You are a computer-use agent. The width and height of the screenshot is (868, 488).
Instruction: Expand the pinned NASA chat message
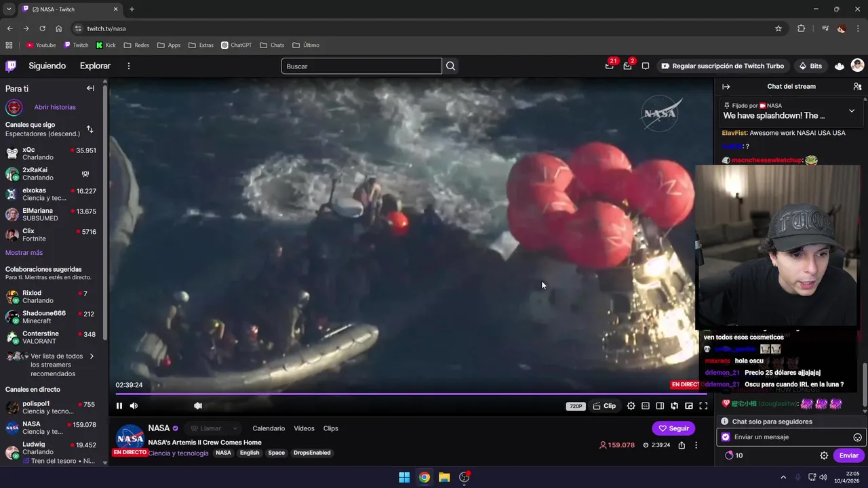pos(852,110)
